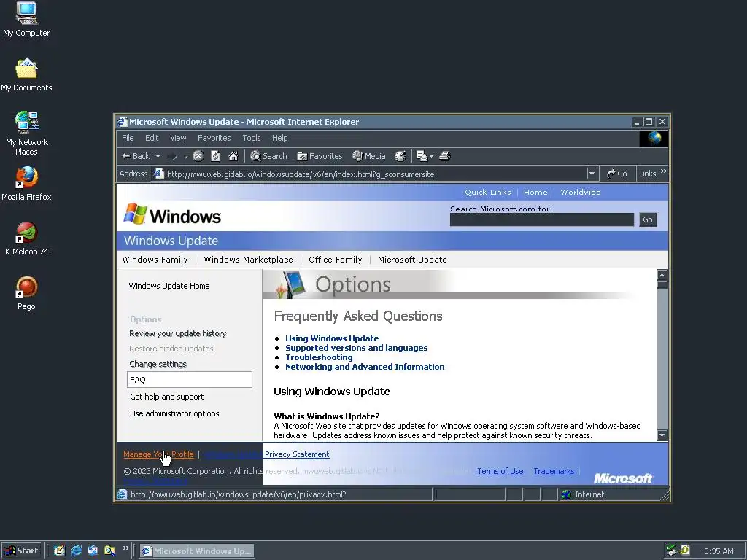Click Quick Links in the page header
This screenshot has height=560, width=747.
(x=488, y=192)
